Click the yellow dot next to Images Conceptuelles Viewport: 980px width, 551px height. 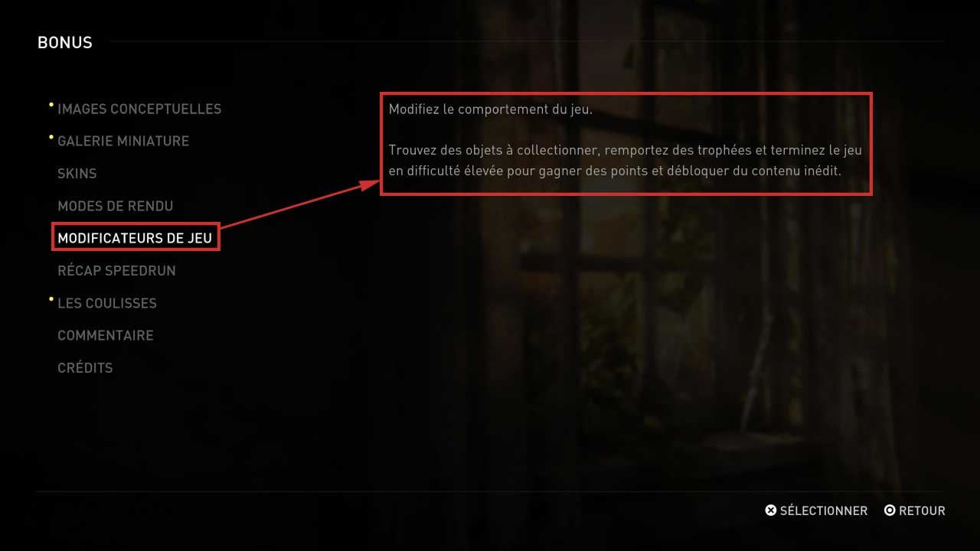(51, 104)
